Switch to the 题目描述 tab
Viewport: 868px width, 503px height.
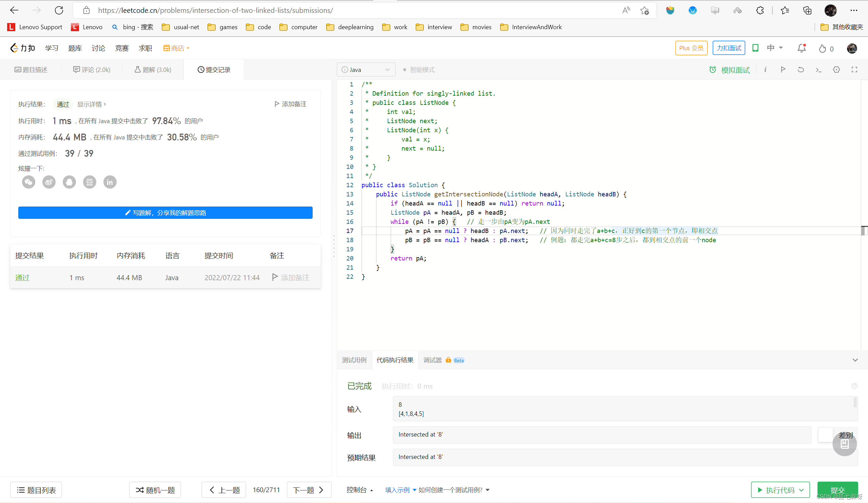(x=31, y=70)
